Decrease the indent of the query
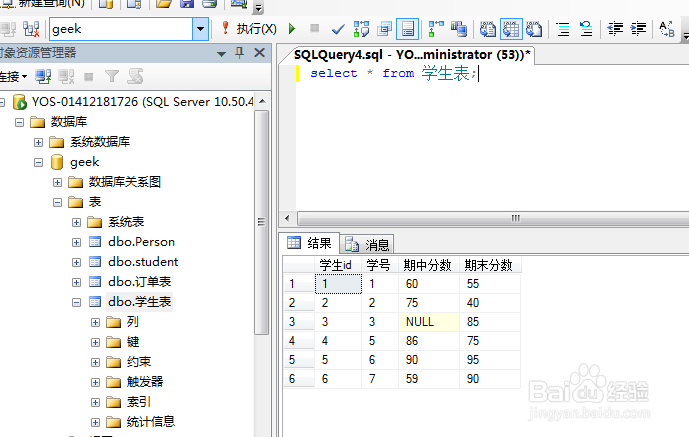 615,29
